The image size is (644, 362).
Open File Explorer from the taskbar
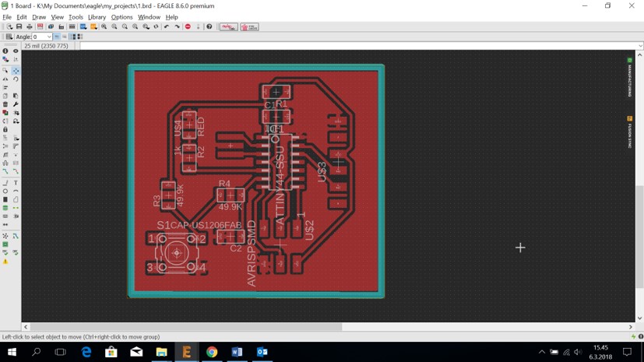[161, 352]
